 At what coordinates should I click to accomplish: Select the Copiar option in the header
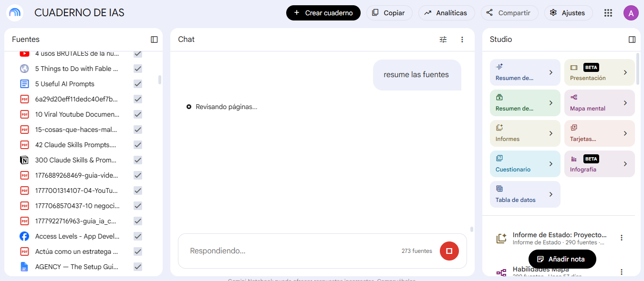pos(389,13)
